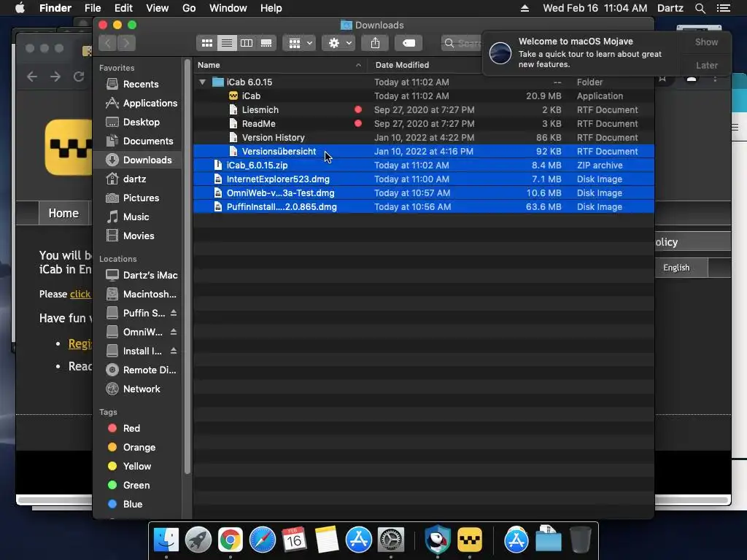The width and height of the screenshot is (747, 560).
Task: Click the Share toolbar button
Action: point(375,43)
